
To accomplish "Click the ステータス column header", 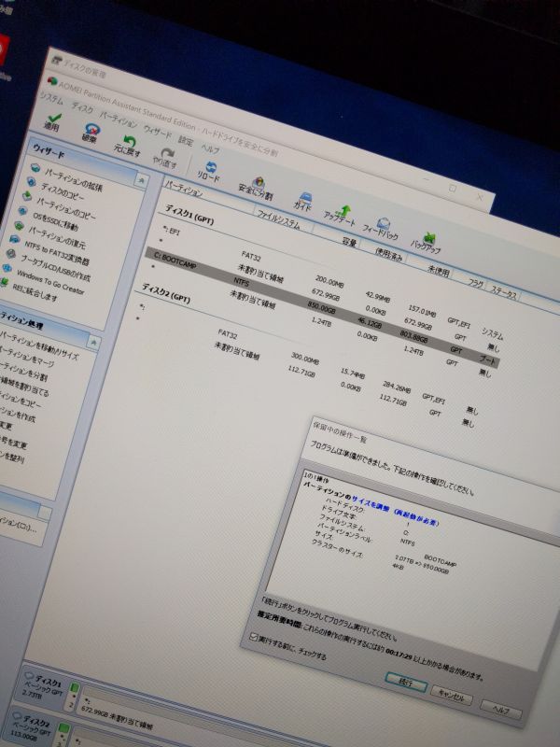I will [x=503, y=291].
